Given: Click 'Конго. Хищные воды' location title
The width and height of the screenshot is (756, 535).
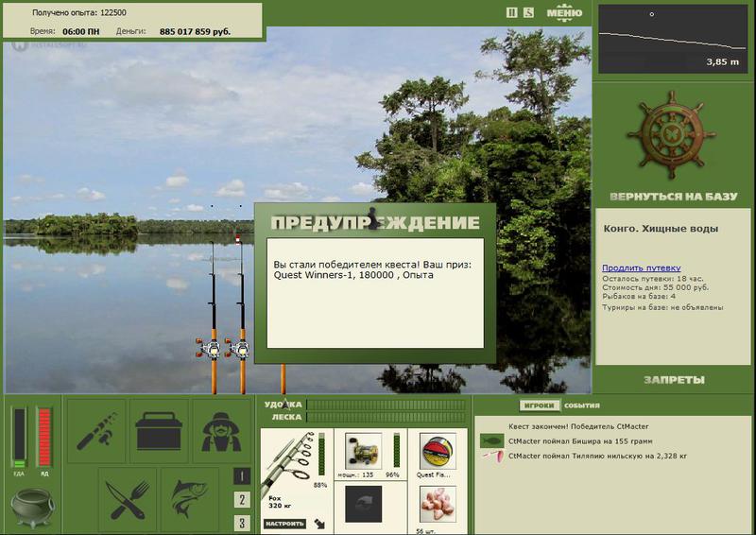Looking at the screenshot, I should pyautogui.click(x=661, y=229).
